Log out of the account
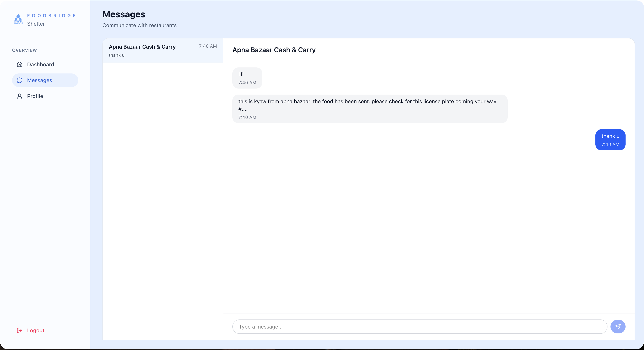Screen dimensions: 644x350 point(36,330)
